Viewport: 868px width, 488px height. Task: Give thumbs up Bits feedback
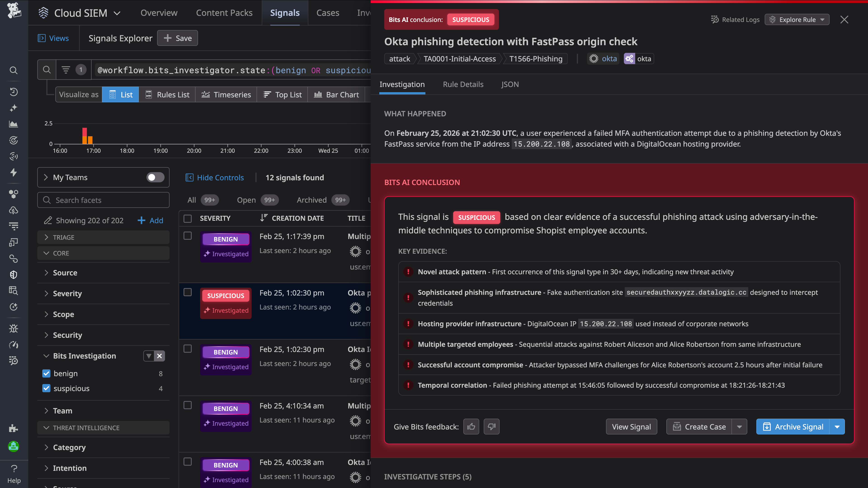(x=471, y=426)
